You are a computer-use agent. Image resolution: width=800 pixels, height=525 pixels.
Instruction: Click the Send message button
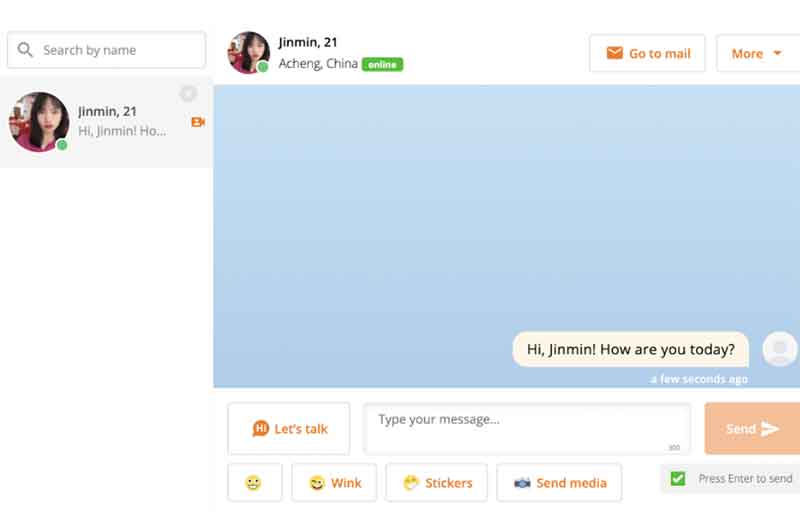(751, 428)
